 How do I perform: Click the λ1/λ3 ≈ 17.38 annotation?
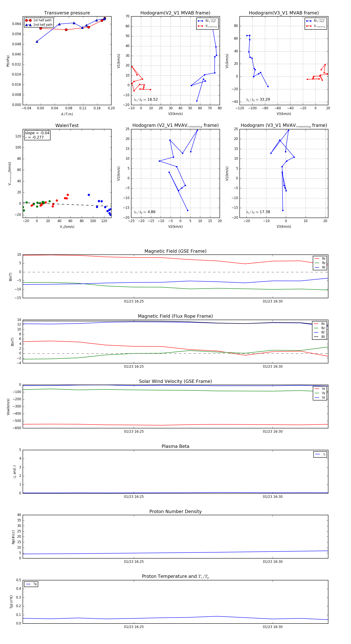click(258, 212)
